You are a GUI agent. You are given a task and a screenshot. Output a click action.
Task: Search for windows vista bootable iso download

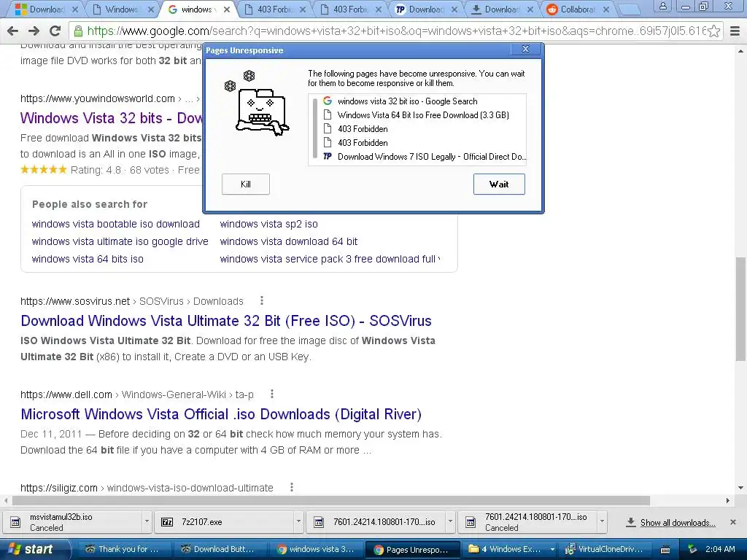point(116,224)
